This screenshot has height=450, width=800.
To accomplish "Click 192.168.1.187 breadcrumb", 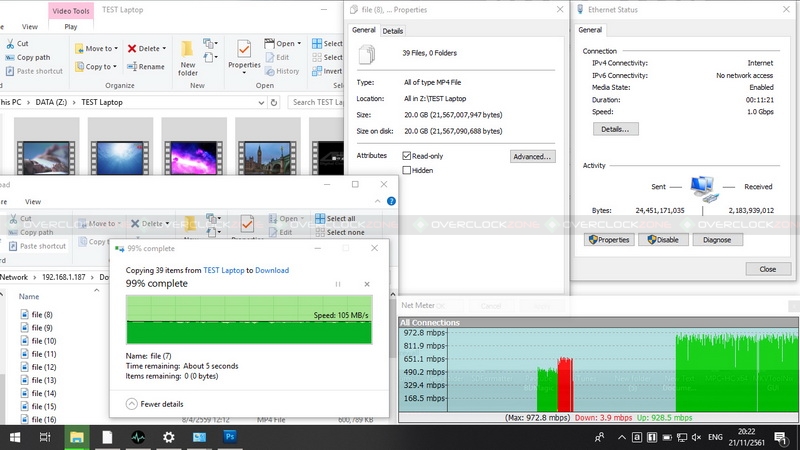I will click(x=64, y=277).
